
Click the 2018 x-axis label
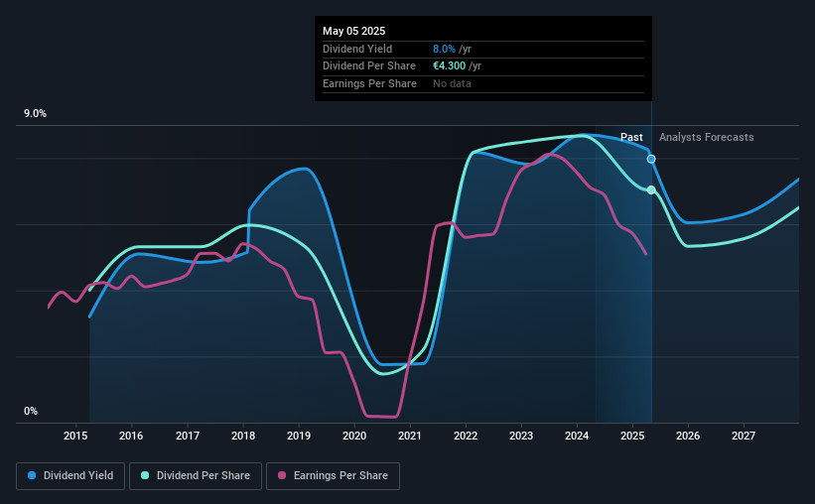pyautogui.click(x=243, y=436)
